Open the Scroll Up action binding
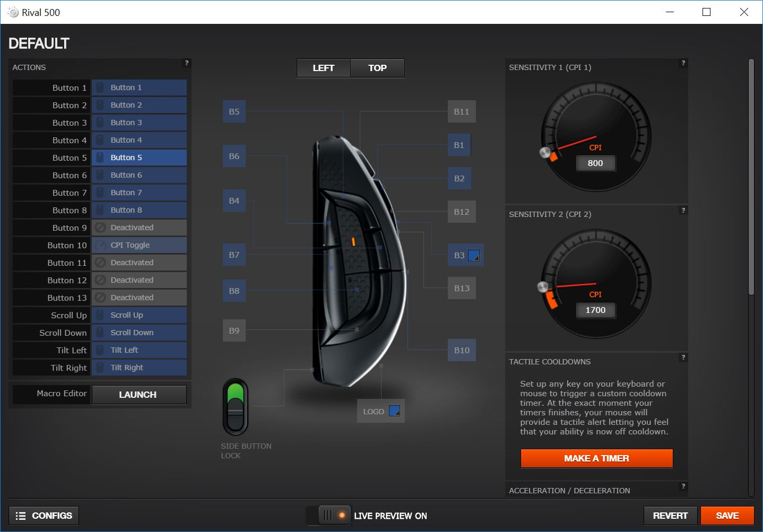Viewport: 763px width, 532px height. (139, 315)
